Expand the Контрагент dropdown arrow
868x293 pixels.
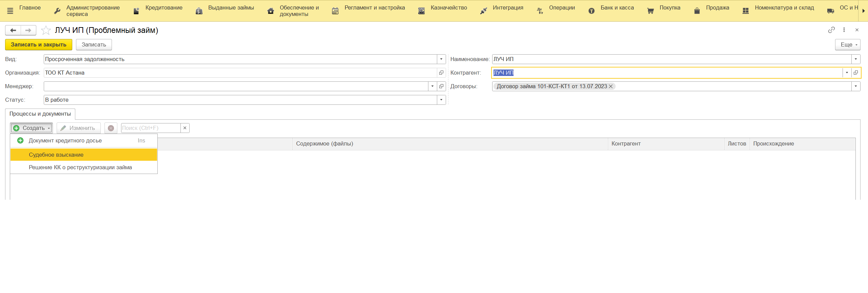(x=847, y=73)
